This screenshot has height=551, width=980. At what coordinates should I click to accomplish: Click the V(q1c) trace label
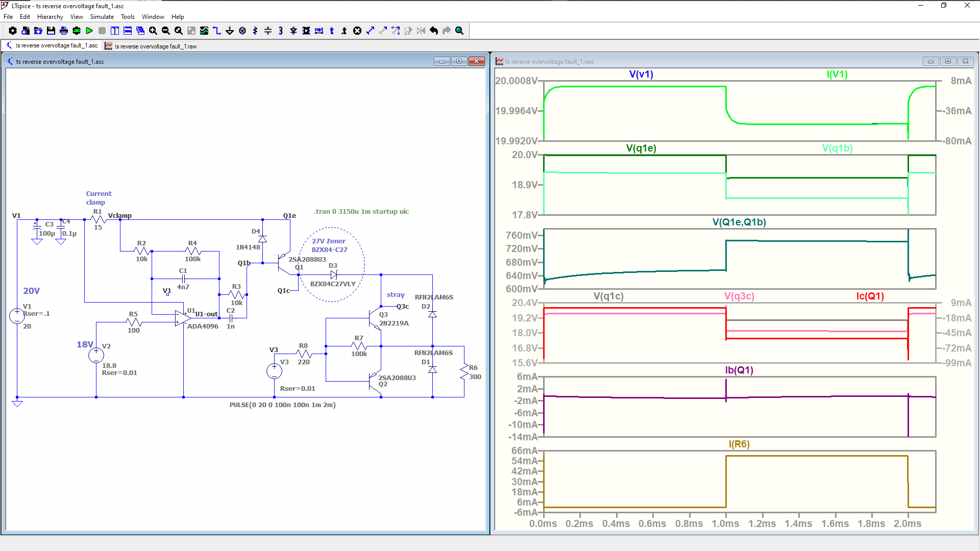coord(608,296)
